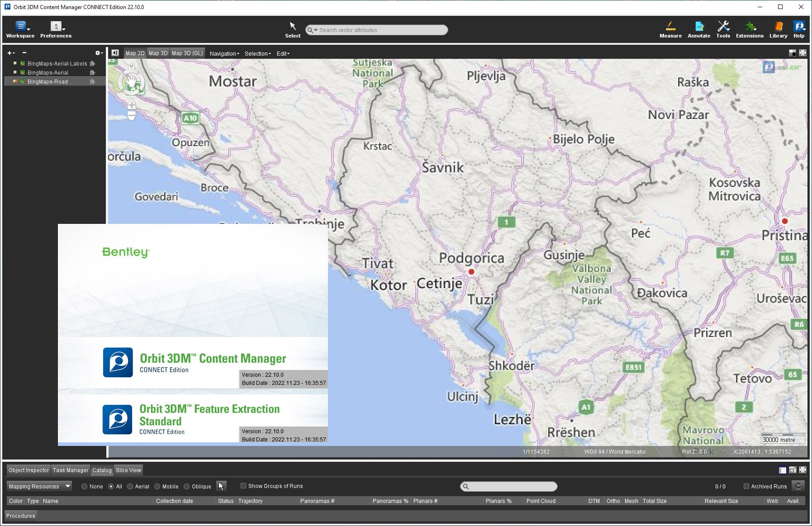This screenshot has width=812, height=526.
Task: Click the Select arrow tool
Action: [x=293, y=29]
